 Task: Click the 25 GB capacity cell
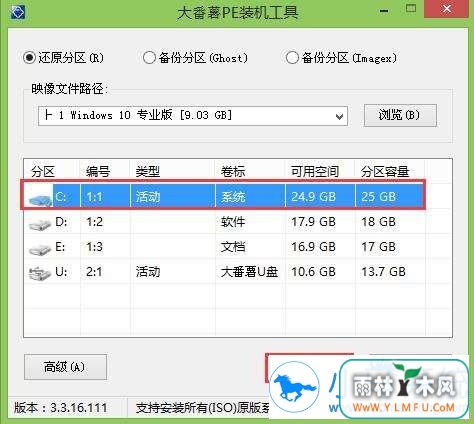(x=378, y=197)
